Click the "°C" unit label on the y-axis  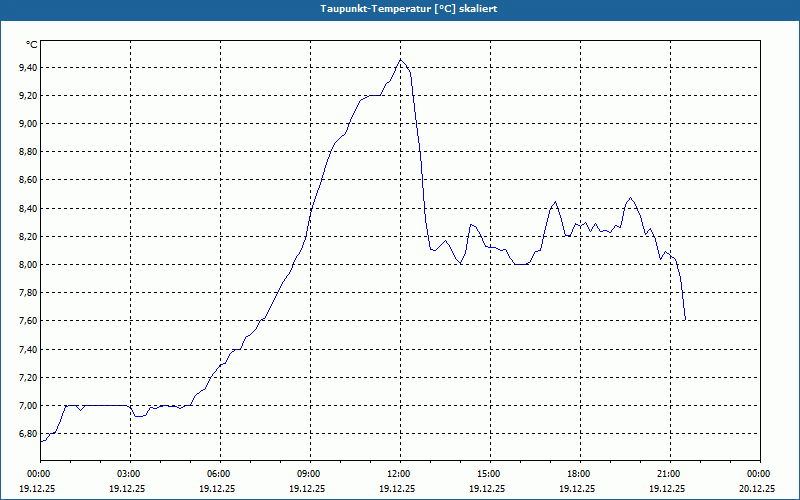[32, 45]
